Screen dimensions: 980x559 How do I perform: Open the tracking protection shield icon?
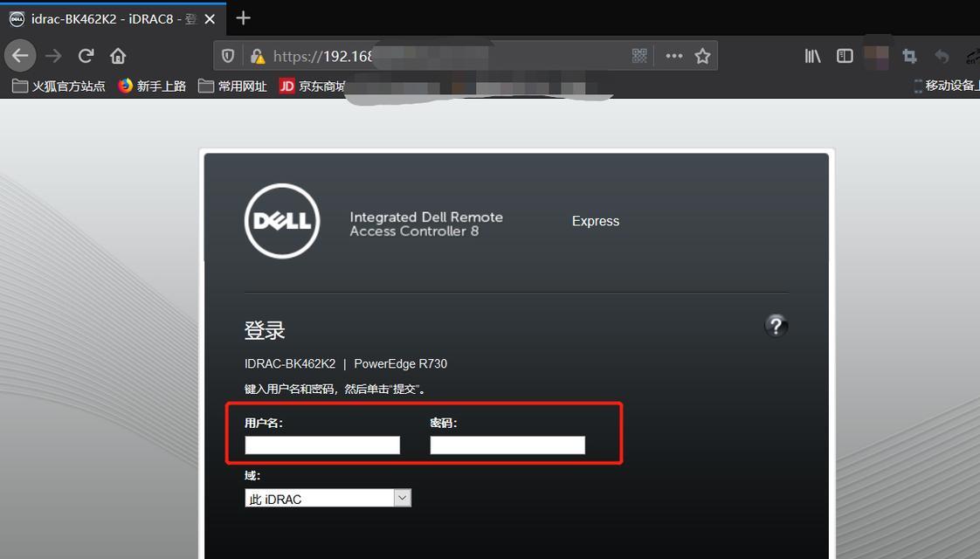[227, 56]
